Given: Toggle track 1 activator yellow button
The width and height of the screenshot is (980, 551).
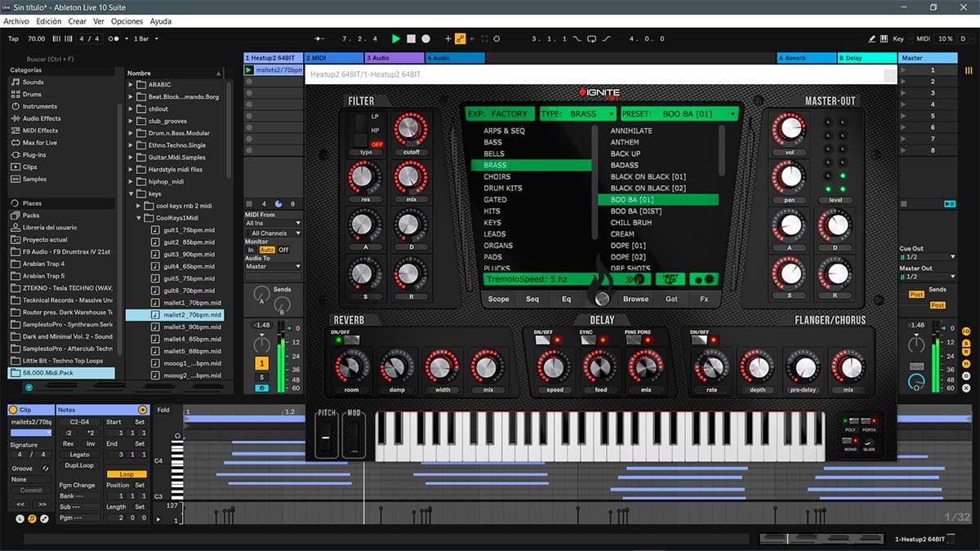Looking at the screenshot, I should (x=262, y=363).
